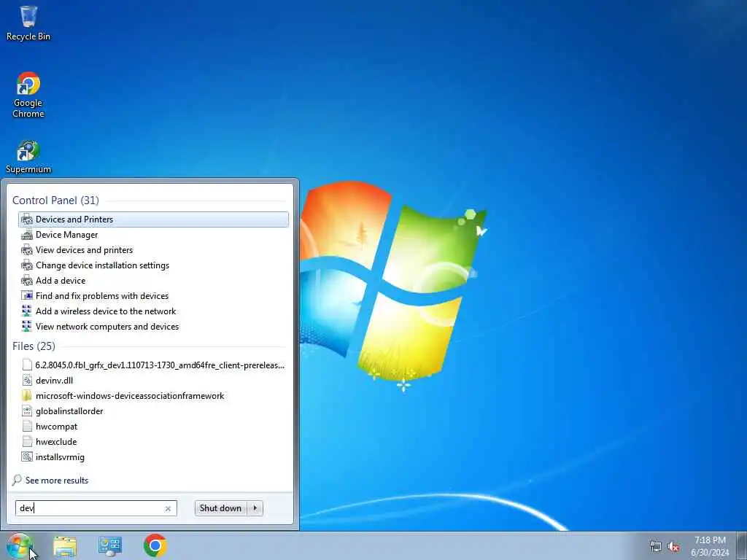Click the Add a wireless device icon
747x560 pixels.
pyautogui.click(x=27, y=311)
